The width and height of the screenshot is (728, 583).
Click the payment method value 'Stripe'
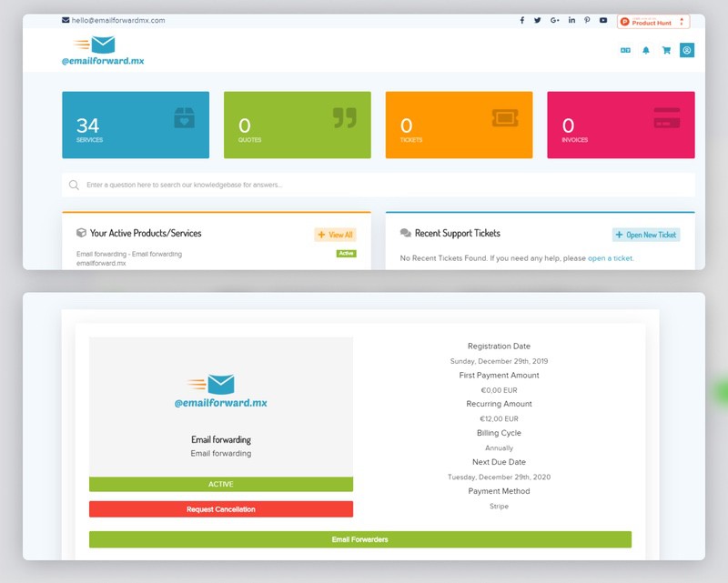(499, 507)
